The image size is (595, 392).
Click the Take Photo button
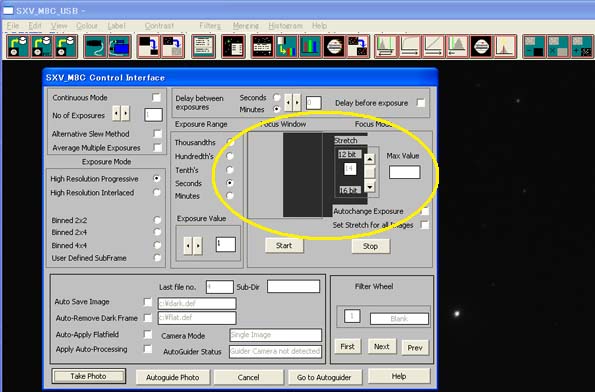tap(88, 376)
